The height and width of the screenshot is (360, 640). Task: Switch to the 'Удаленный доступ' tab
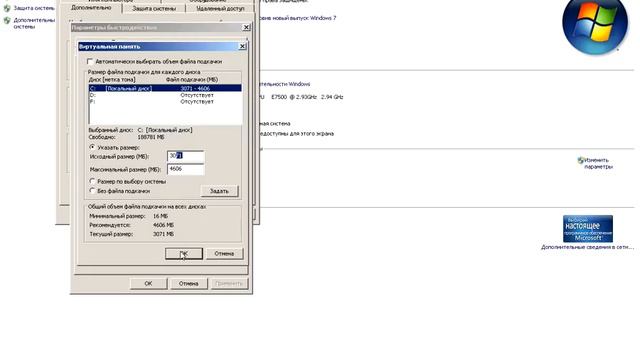220,8
